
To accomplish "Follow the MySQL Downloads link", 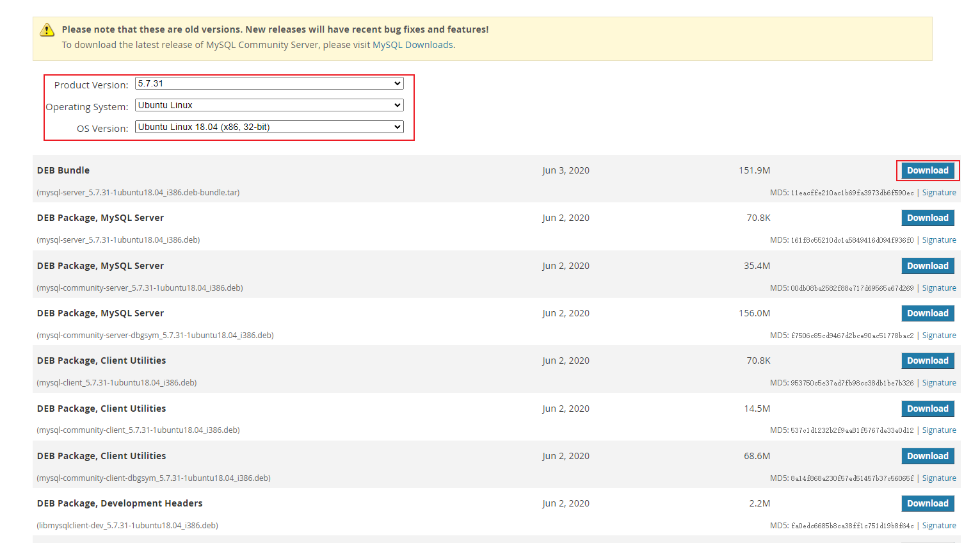I will click(x=413, y=45).
